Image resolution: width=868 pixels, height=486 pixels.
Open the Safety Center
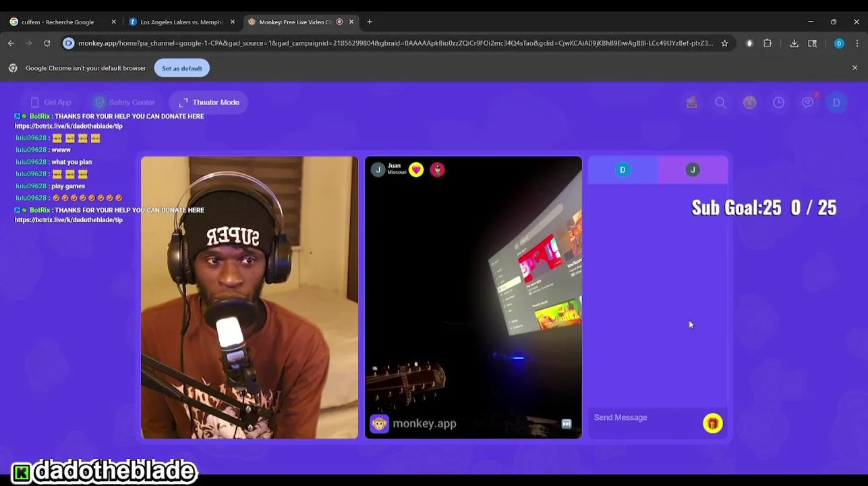click(125, 103)
